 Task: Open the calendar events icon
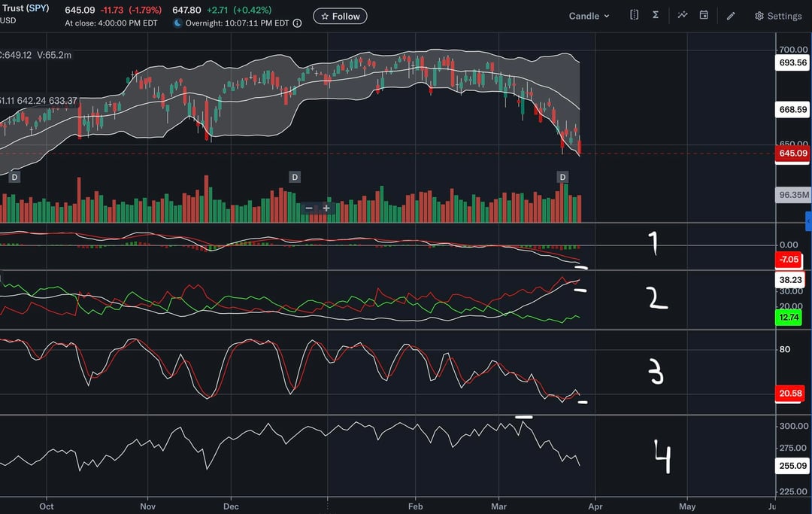704,15
